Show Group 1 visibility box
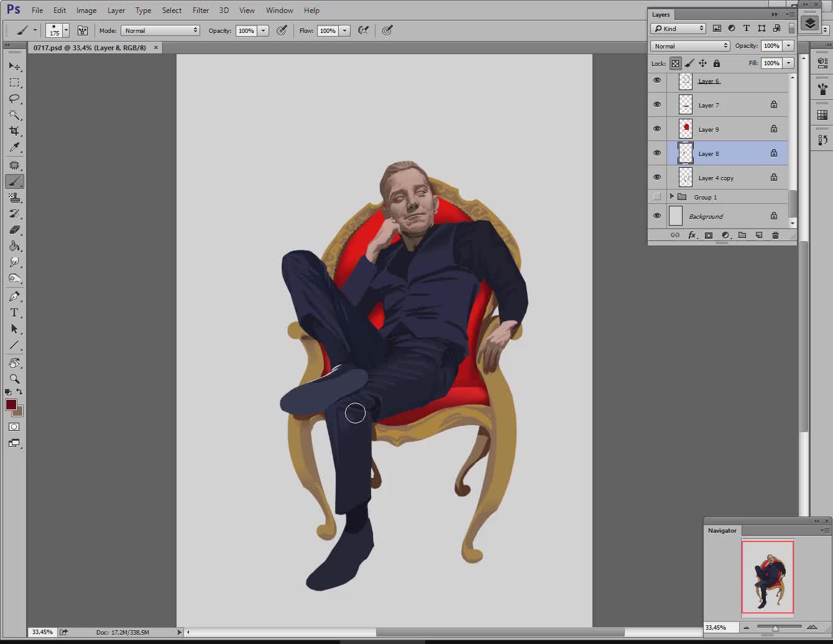This screenshot has height=644, width=833. click(657, 197)
